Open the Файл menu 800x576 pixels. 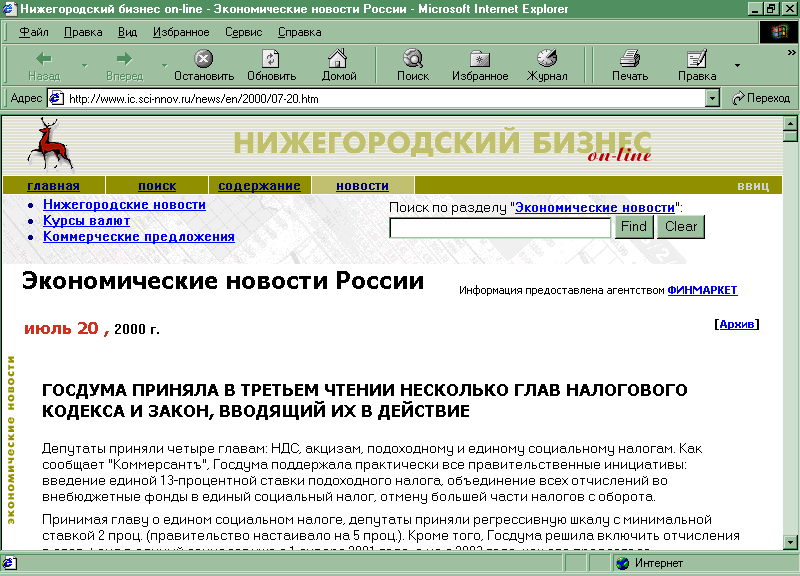(33, 32)
